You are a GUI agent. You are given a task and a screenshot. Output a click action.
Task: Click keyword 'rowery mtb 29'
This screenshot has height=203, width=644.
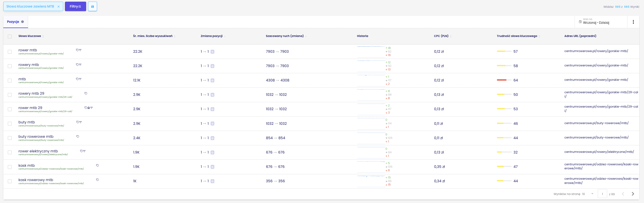point(31,93)
